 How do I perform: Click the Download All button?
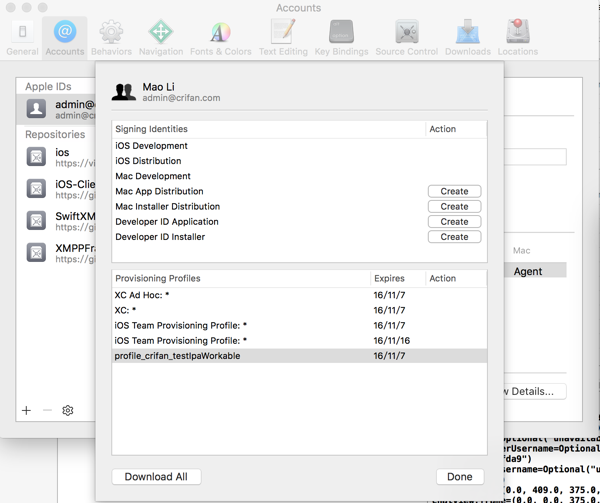pos(156,477)
